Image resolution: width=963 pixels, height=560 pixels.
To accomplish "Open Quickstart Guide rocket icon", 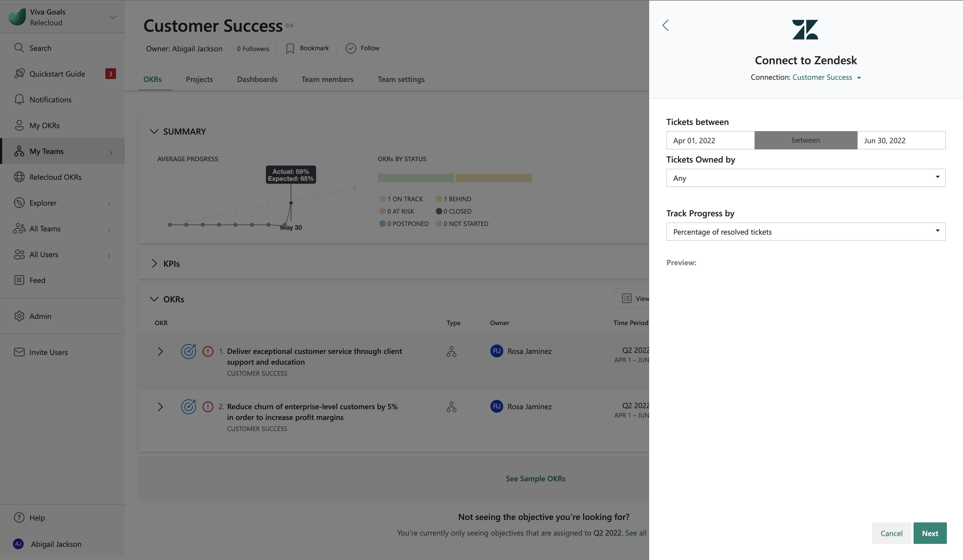I will coord(19,73).
